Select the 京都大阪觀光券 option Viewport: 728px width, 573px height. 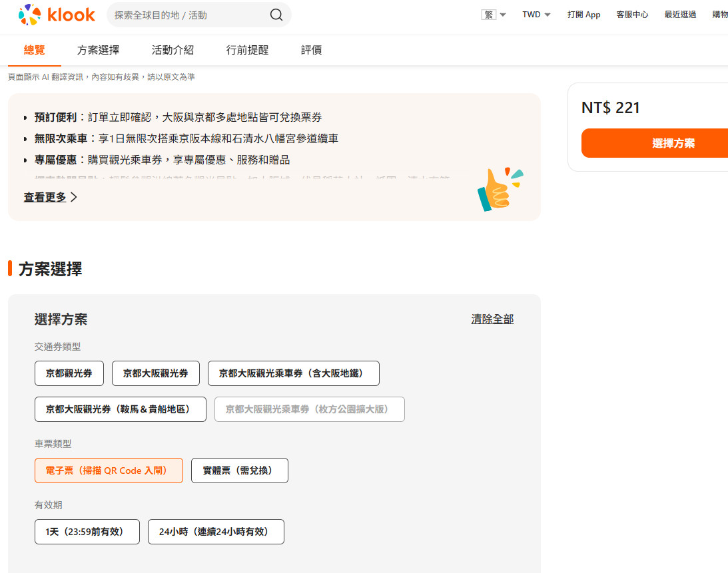tap(156, 373)
